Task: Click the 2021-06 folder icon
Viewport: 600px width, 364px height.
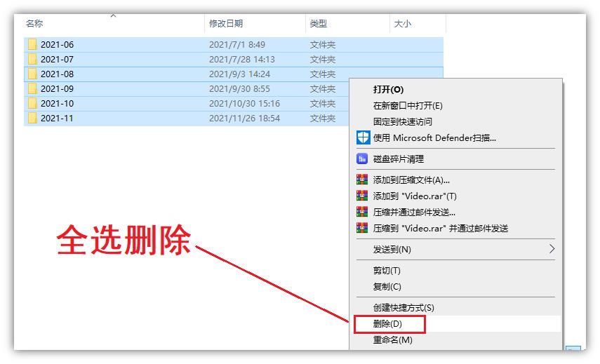Action: [x=32, y=45]
